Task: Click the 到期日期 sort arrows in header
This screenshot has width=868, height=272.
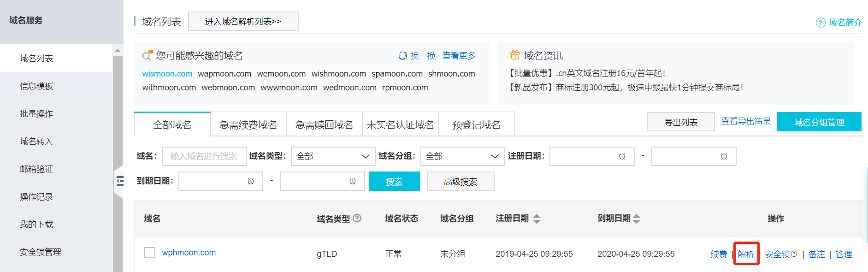Action: point(637,219)
